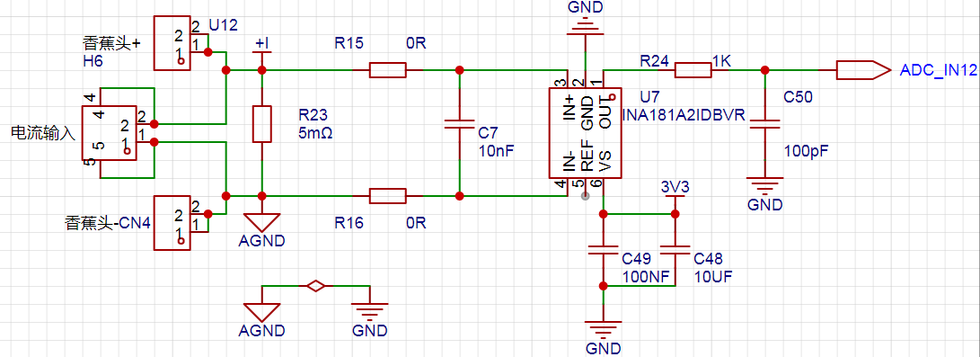Click the C50 100pF capacitor symbol
This screenshot has width=980, height=357.
click(x=764, y=124)
